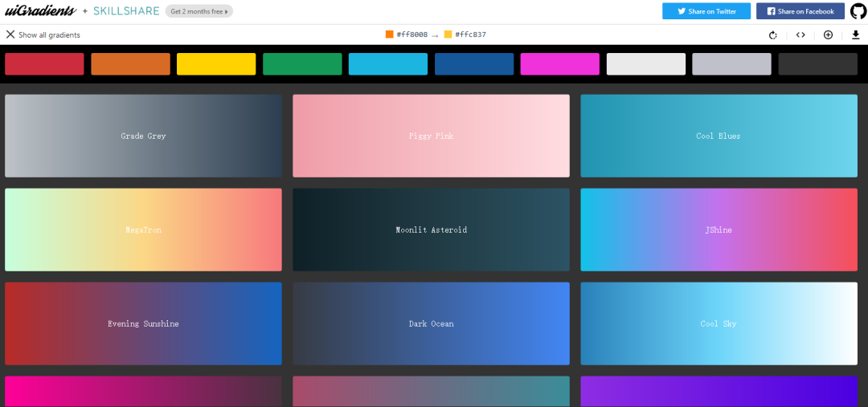Filter by grey color swatch
Viewport: 868px width, 407px height.
(732, 64)
